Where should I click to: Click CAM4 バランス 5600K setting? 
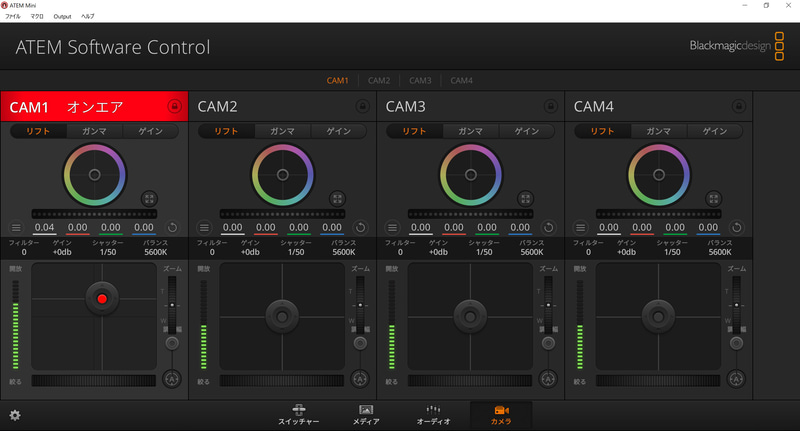click(x=720, y=247)
